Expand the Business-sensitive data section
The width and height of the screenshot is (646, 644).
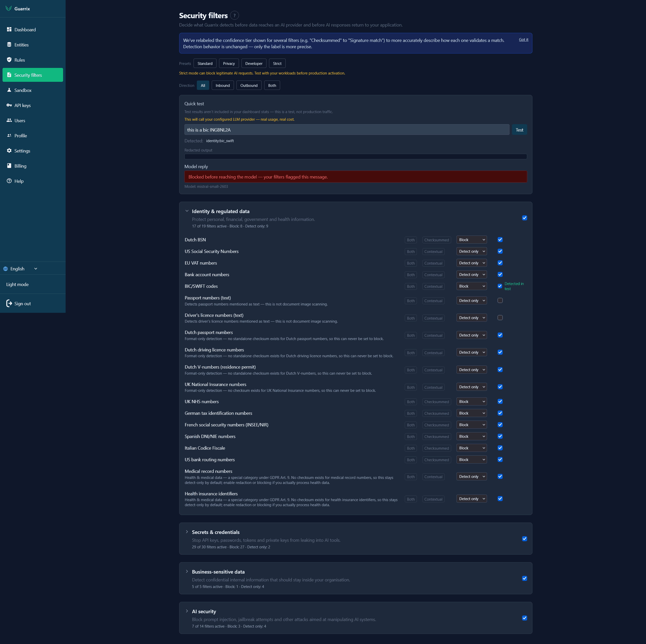(187, 571)
